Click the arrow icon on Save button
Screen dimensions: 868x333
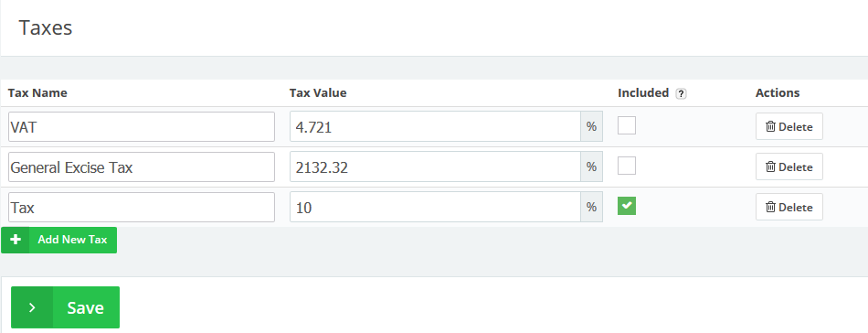32,307
